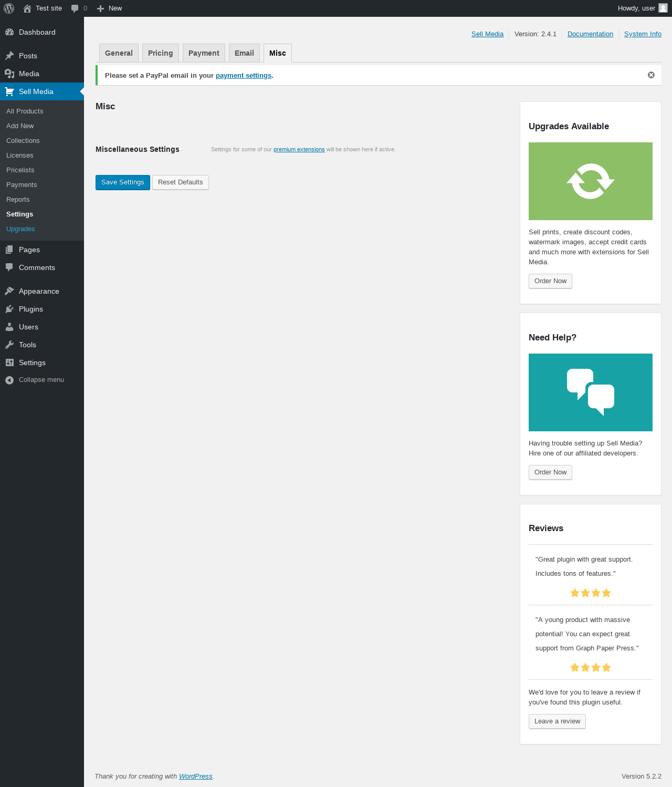This screenshot has height=787, width=672.
Task: Open All Products submenu item
Action: [25, 111]
